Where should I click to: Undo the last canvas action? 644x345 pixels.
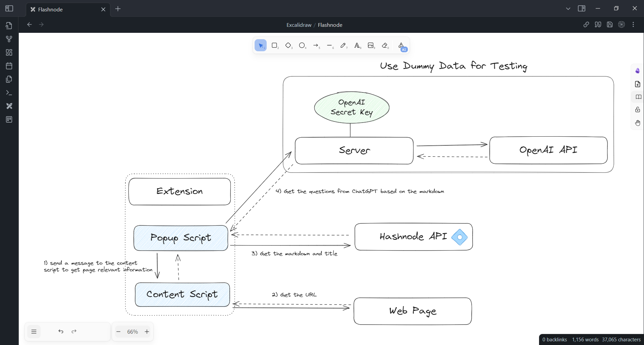click(x=61, y=332)
